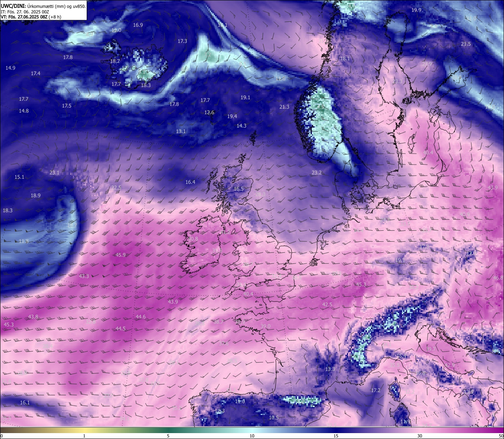Click the map value 17.5

point(67,106)
